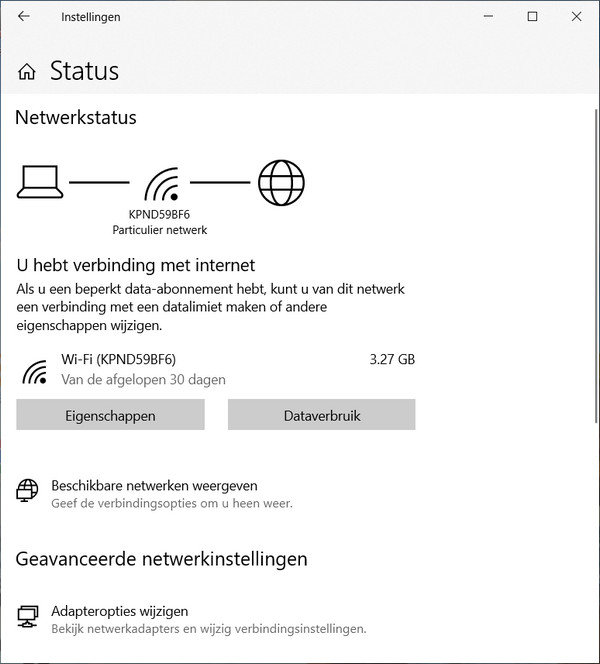This screenshot has height=664, width=600.
Task: Click the 3.27 GB data usage value
Action: [x=391, y=359]
